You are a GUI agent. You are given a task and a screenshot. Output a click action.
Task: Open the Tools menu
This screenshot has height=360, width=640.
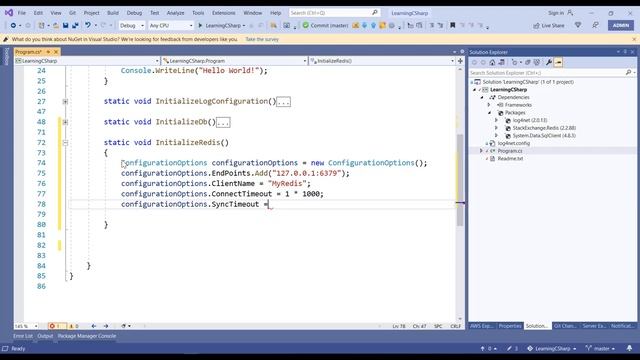click(x=198, y=13)
